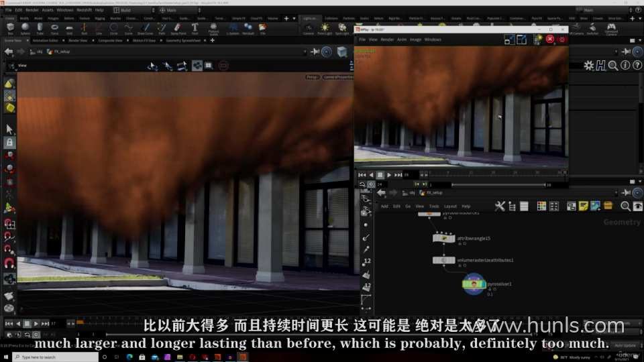The image size is (644, 362).
Task: Open the MPlay Image menu
Action: 416,40
